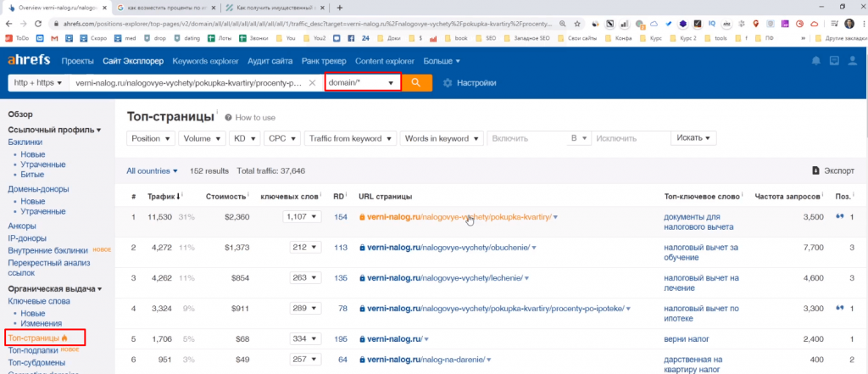Image resolution: width=868 pixels, height=374 pixels.
Task: Open Words in keyword dropdown
Action: pyautogui.click(x=442, y=138)
